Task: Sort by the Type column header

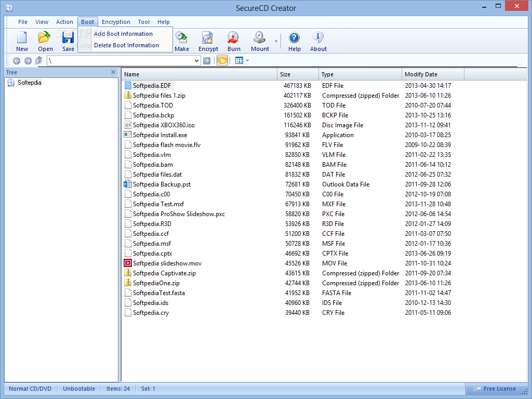Action: pos(360,74)
